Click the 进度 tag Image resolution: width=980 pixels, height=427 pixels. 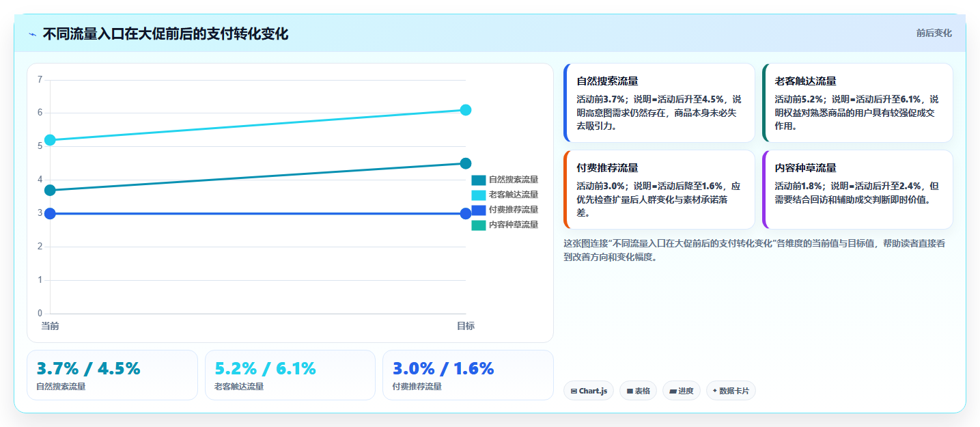click(682, 391)
